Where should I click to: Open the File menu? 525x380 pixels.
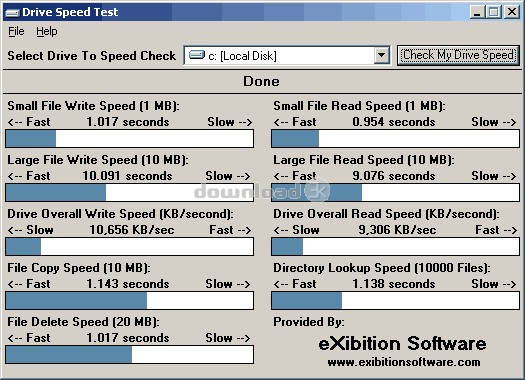coord(16,31)
